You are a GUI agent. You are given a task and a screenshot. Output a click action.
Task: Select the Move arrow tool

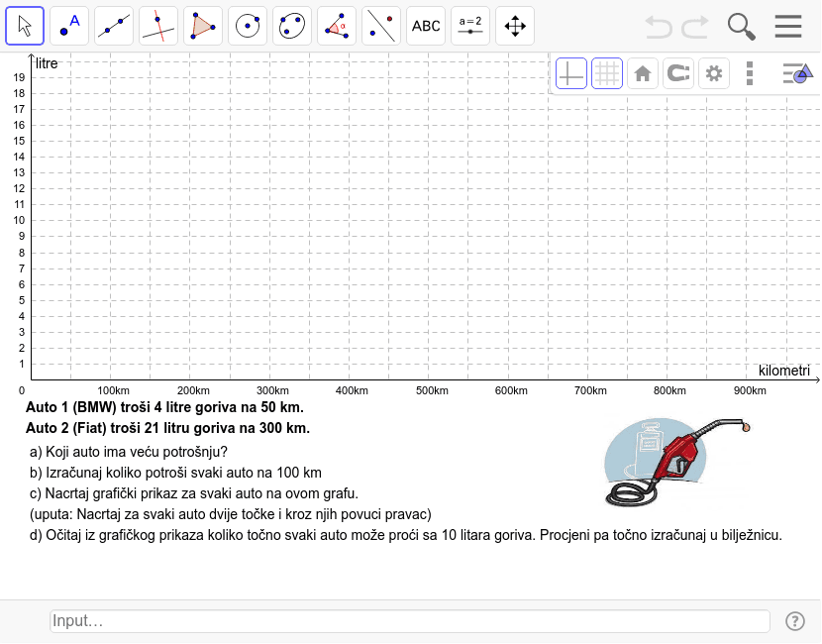tap(25, 26)
